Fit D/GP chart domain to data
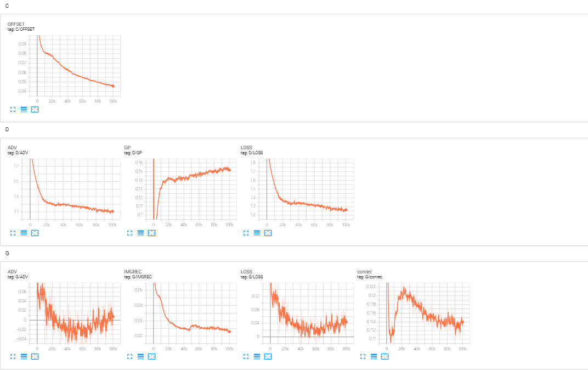 [151, 233]
